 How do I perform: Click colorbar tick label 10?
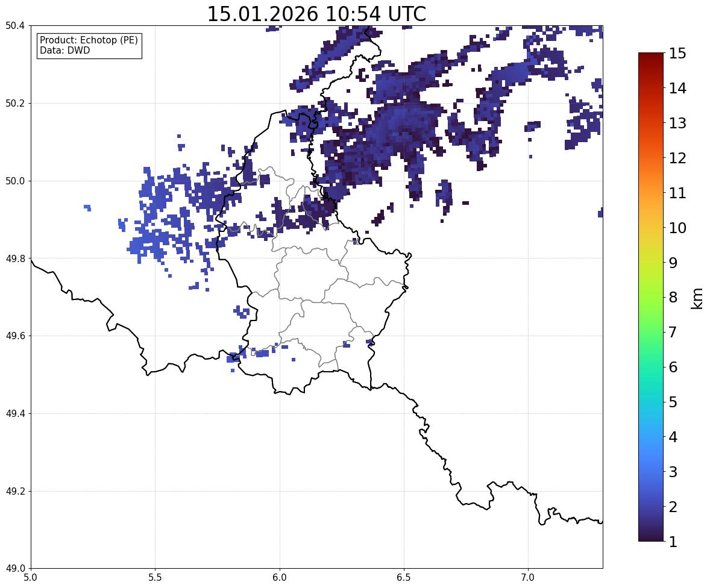coord(677,228)
